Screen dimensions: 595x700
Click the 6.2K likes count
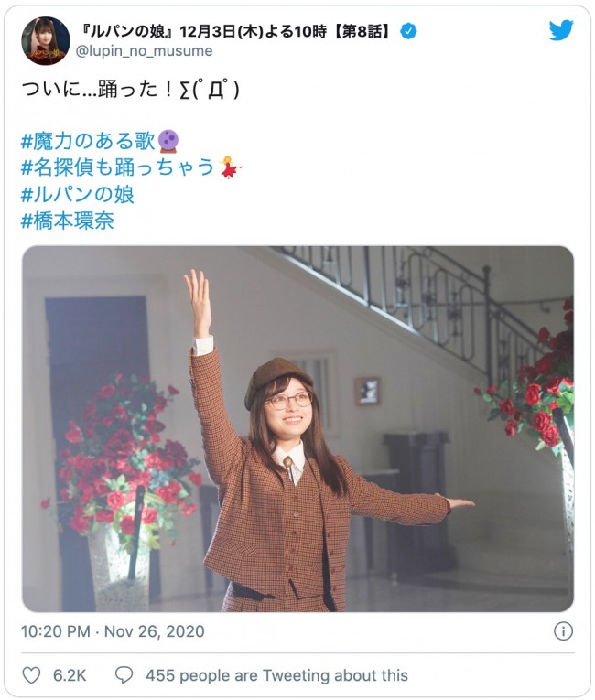coord(70,675)
